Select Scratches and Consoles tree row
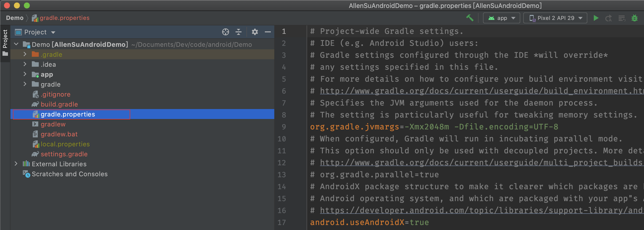Viewport: 644px width, 230px height. click(142, 174)
